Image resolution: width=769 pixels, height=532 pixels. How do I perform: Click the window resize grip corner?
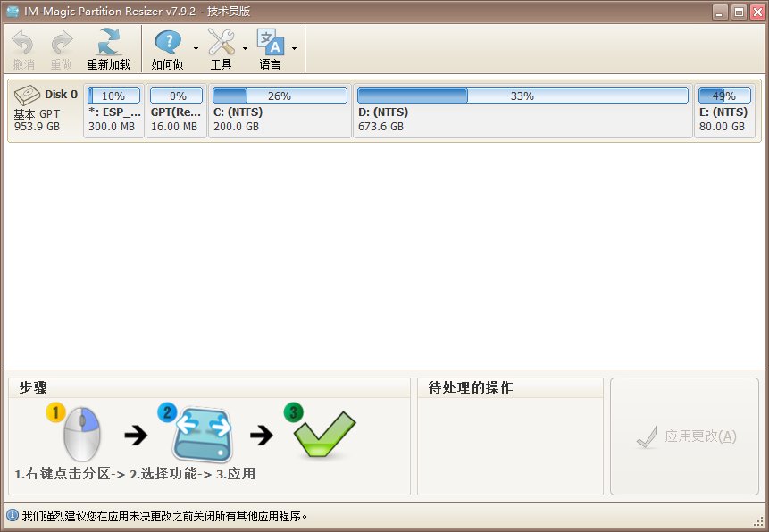[758, 521]
